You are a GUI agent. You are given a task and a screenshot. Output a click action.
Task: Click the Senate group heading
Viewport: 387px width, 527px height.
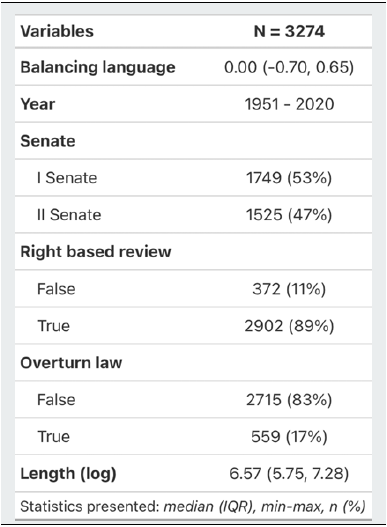coord(48,141)
